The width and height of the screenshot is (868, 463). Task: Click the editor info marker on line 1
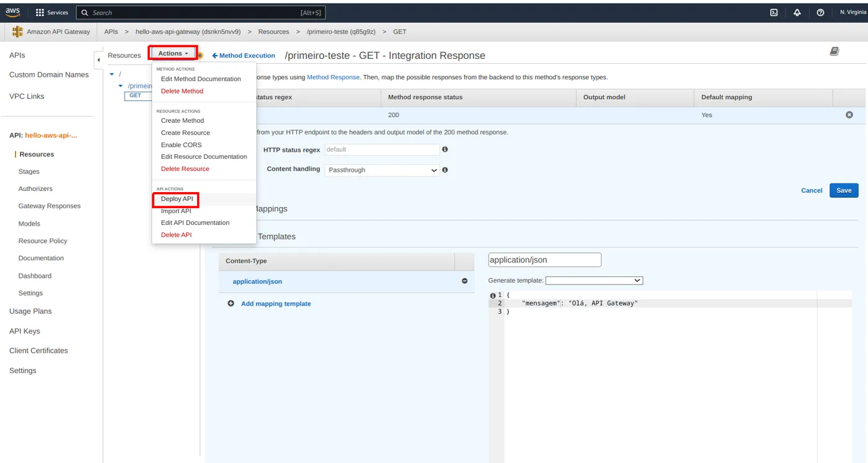493,295
